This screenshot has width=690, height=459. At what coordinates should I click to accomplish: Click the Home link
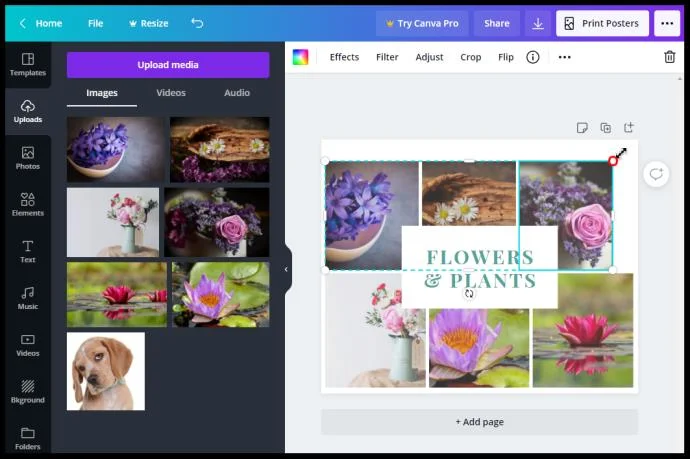48,23
